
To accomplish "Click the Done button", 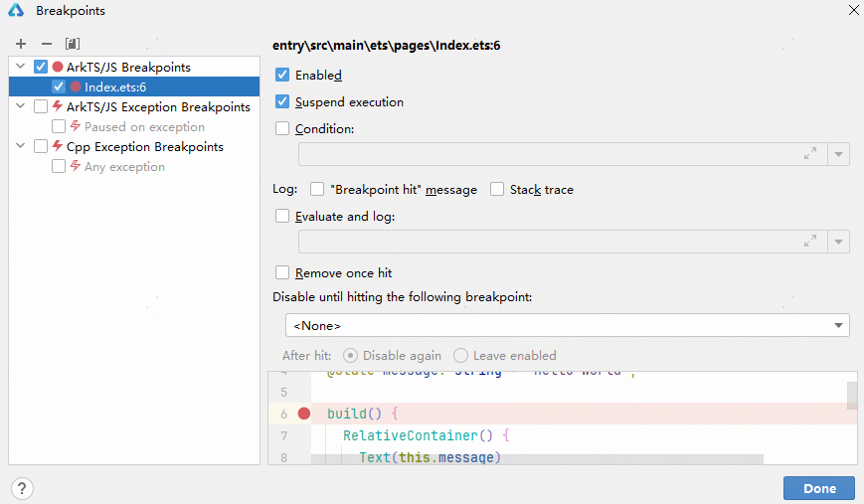I will point(819,488).
